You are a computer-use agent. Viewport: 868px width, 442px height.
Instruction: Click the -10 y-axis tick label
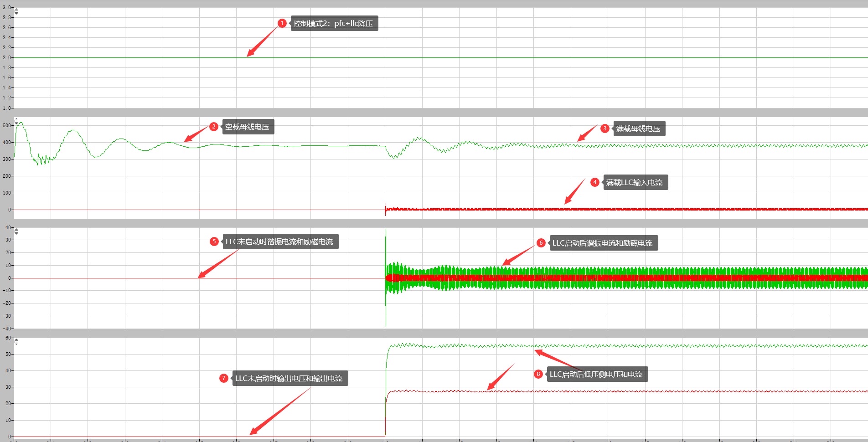click(6, 290)
